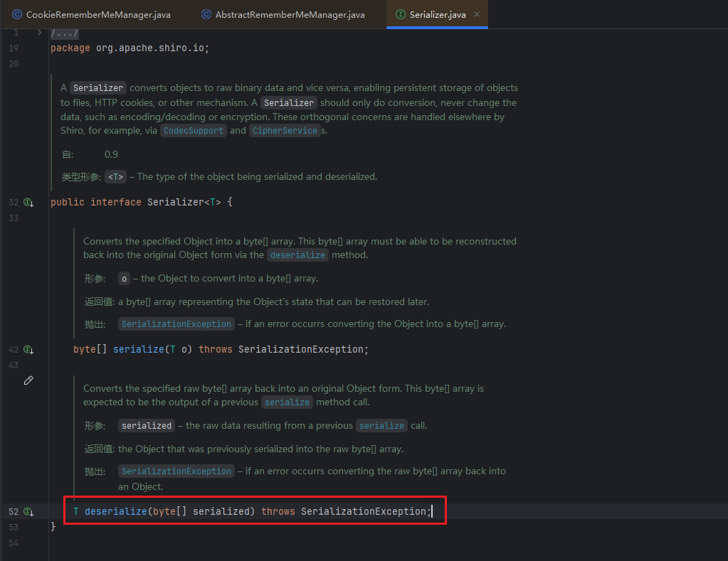728x561 pixels.
Task: Open the CipherService link in the documentation
Action: coord(284,131)
